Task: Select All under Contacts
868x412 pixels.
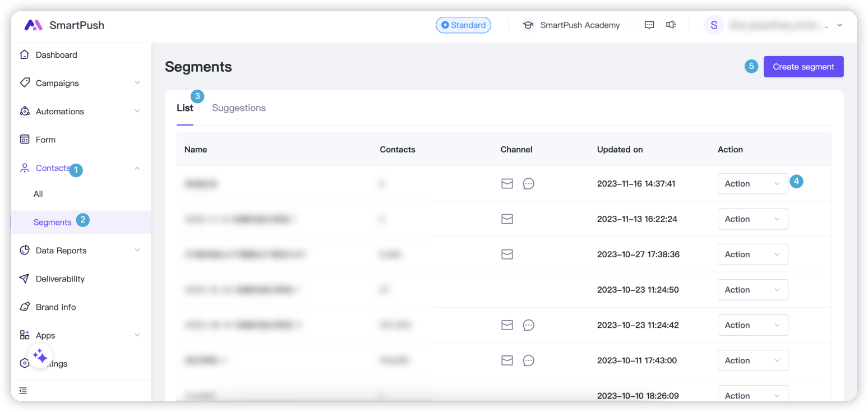Action: coord(38,194)
